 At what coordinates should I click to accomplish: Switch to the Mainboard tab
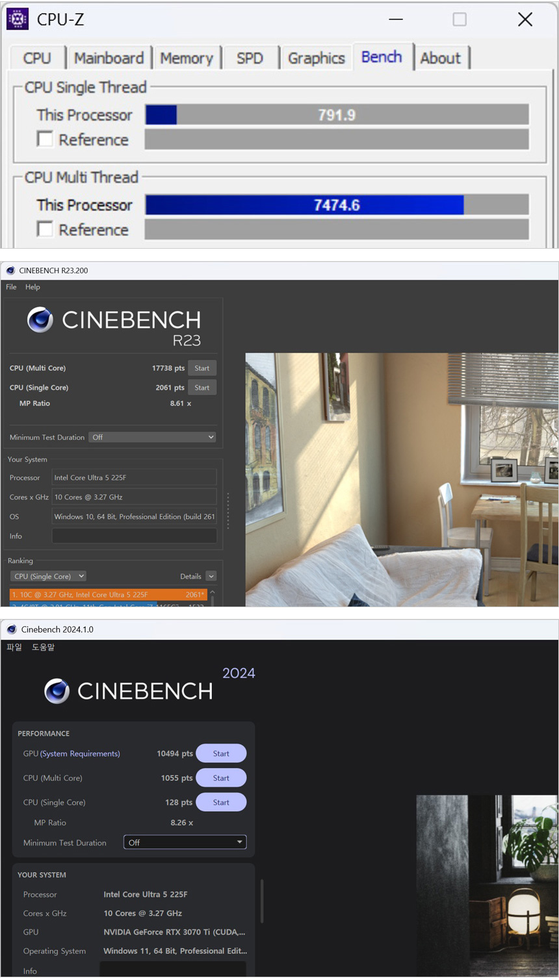point(109,58)
